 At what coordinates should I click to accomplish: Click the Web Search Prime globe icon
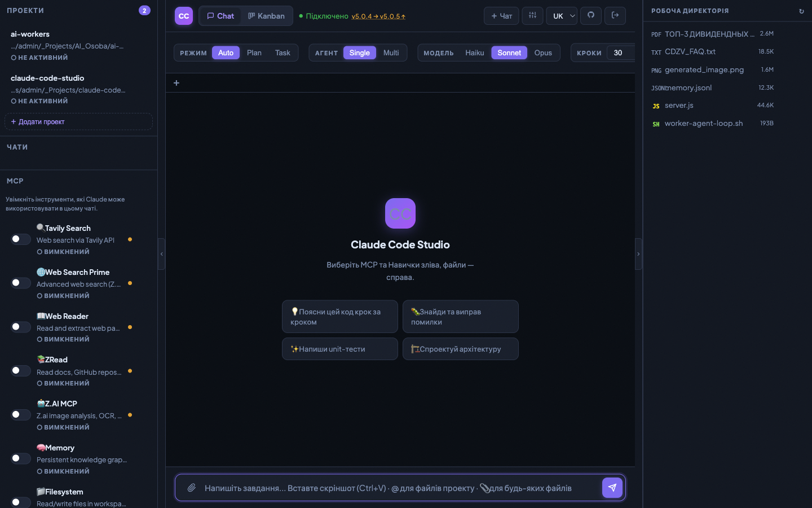[41, 271]
